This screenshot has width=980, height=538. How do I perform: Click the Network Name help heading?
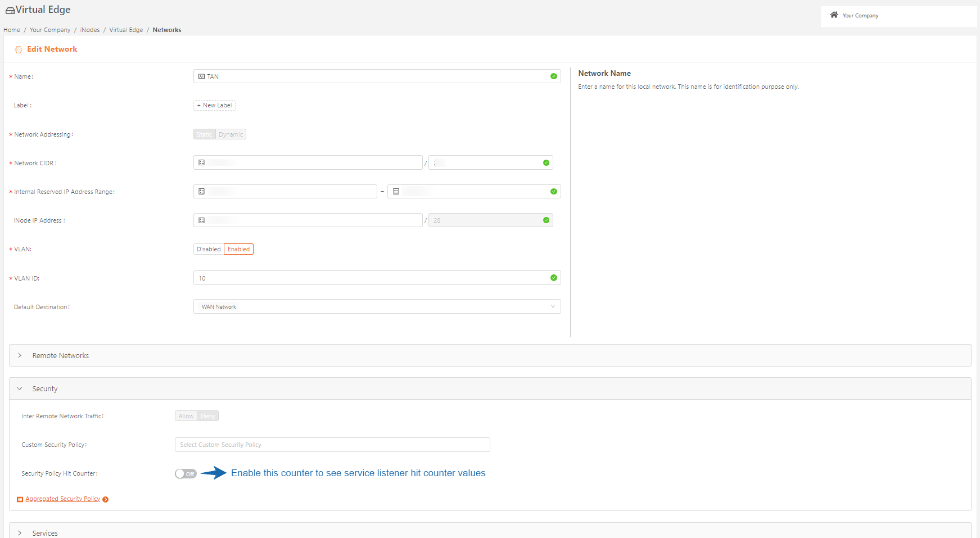click(x=604, y=74)
